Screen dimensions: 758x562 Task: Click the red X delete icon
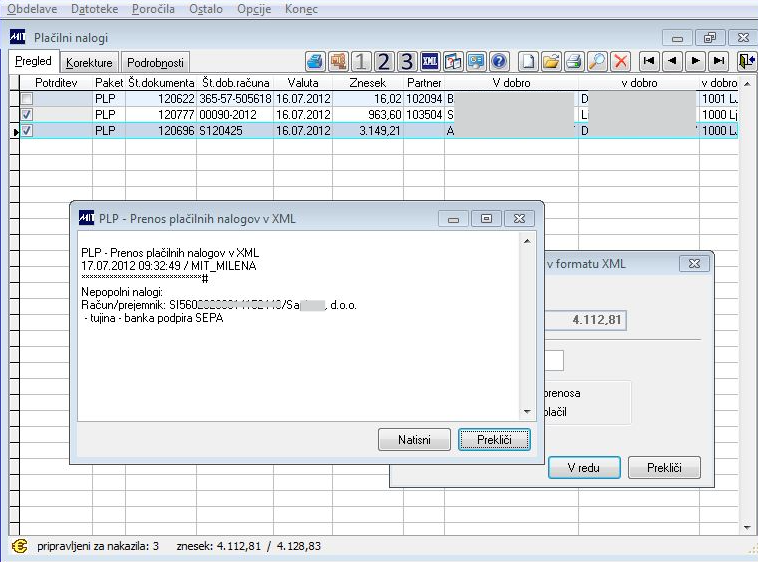coord(620,61)
